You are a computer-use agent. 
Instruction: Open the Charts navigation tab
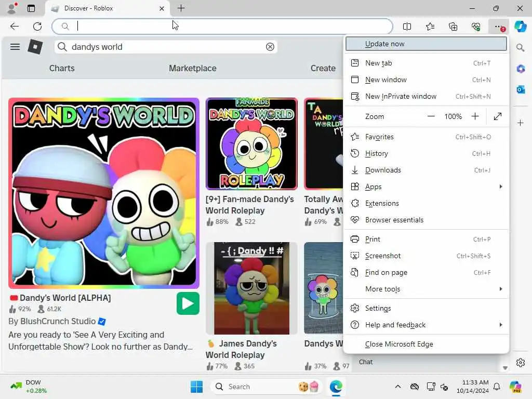point(62,68)
